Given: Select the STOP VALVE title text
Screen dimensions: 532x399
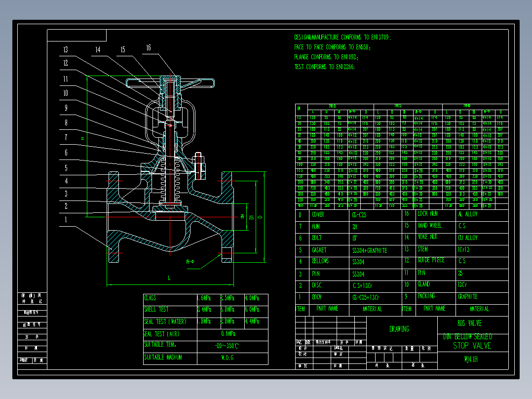Looking at the screenshot, I should pyautogui.click(x=472, y=346).
